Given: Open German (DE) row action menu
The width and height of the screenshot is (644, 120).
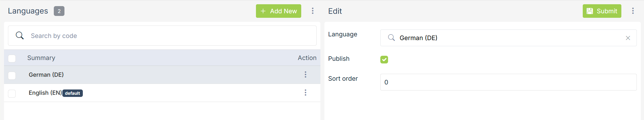Looking at the screenshot, I should point(305,75).
